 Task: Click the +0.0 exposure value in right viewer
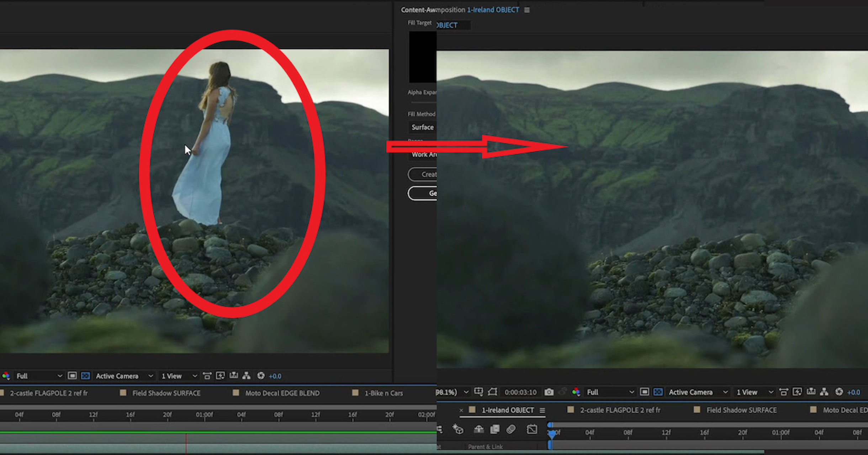point(854,392)
